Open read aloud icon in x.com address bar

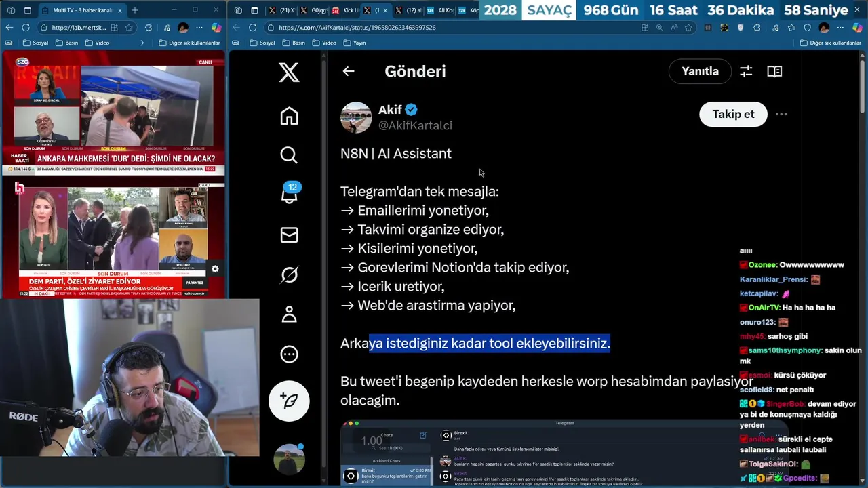point(673,28)
